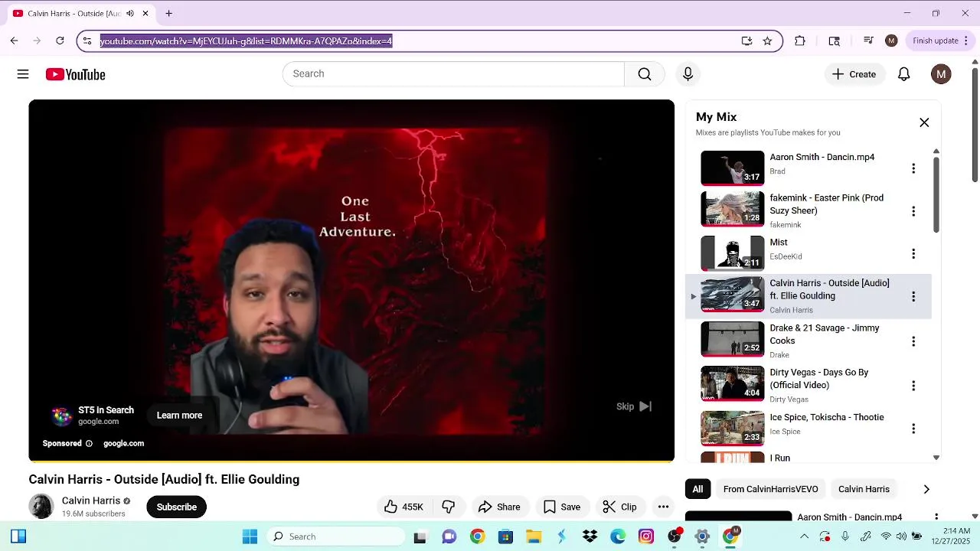Open options for Drake Jimmy Cooks item
Viewport: 980px width, 551px height.
(913, 341)
